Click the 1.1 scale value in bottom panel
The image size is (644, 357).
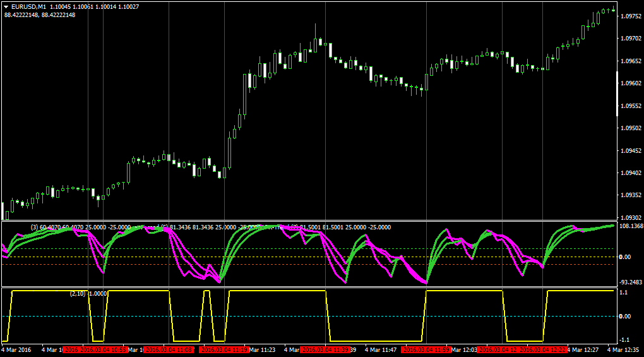point(623,293)
